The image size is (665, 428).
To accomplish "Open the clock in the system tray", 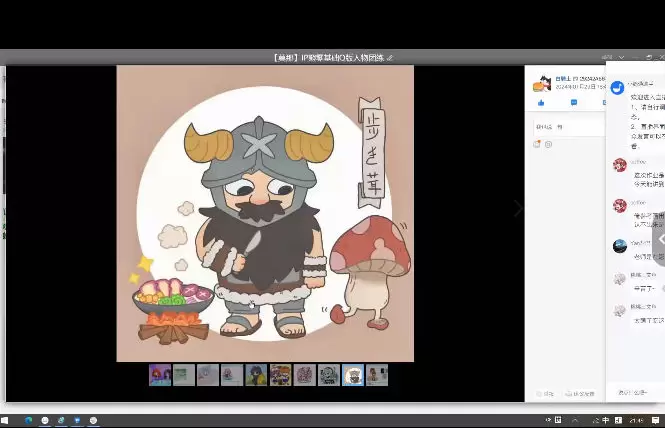I will [x=637, y=420].
